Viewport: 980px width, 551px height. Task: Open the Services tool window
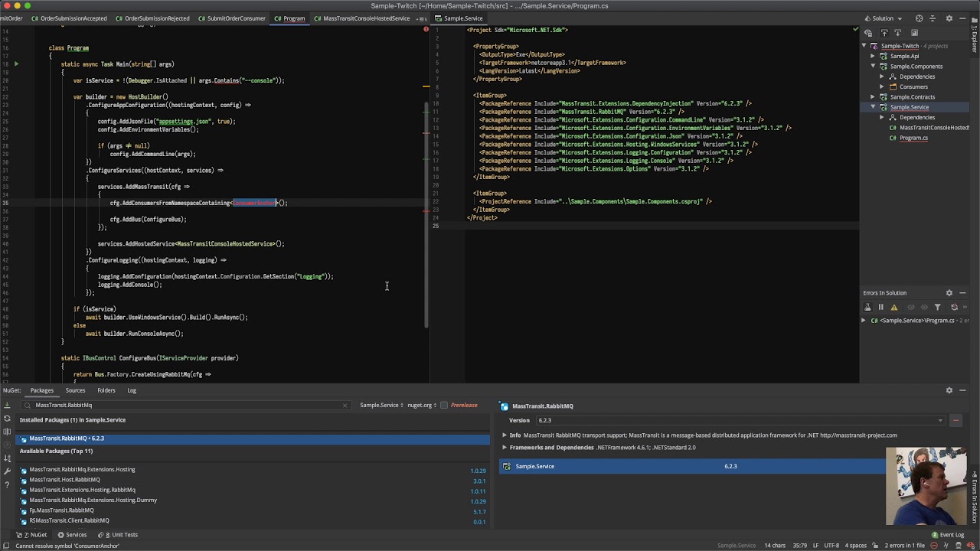point(72,535)
